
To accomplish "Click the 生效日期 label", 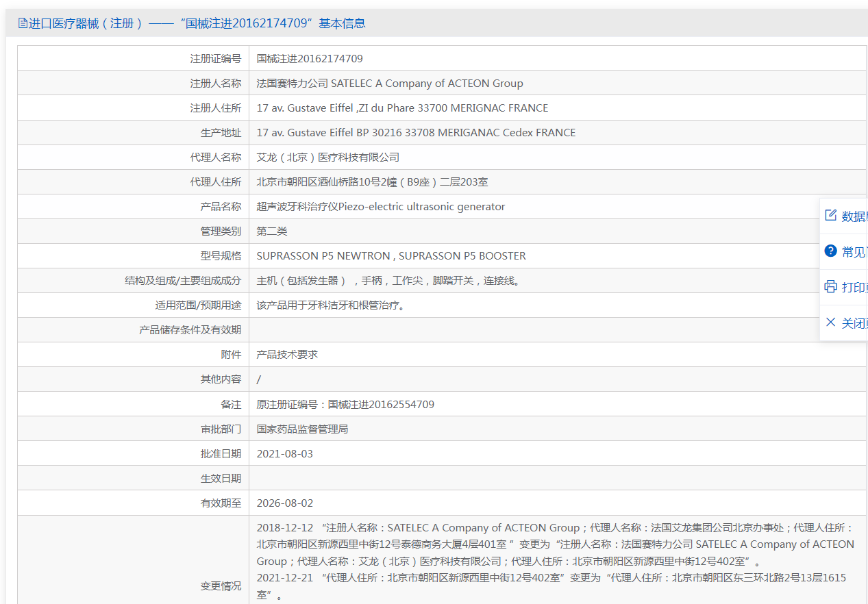I will coord(221,479).
